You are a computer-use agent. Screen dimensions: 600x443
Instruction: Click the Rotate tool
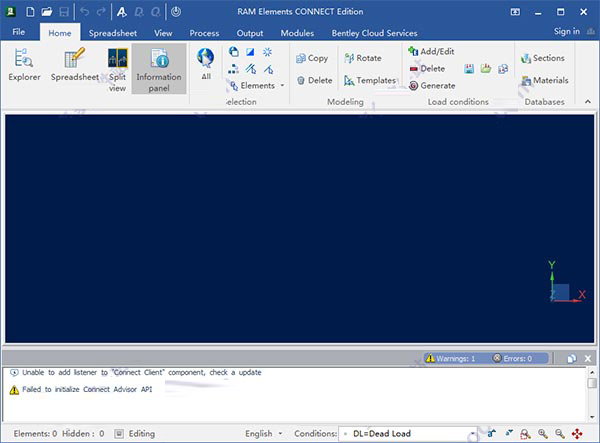[x=363, y=58]
